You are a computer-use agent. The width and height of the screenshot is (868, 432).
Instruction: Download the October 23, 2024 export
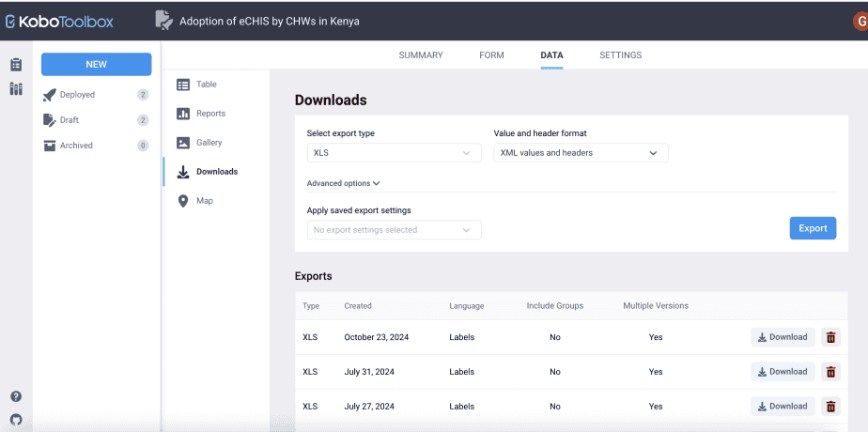pyautogui.click(x=783, y=337)
